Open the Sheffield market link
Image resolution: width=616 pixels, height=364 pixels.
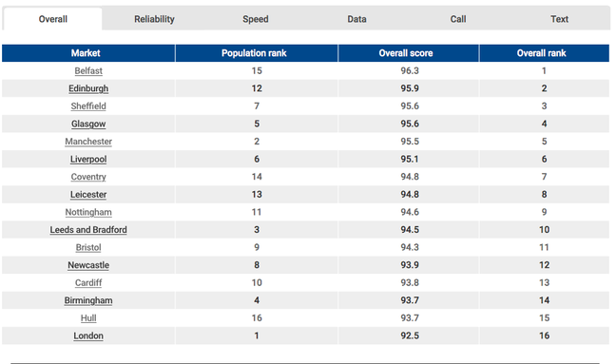pos(88,106)
